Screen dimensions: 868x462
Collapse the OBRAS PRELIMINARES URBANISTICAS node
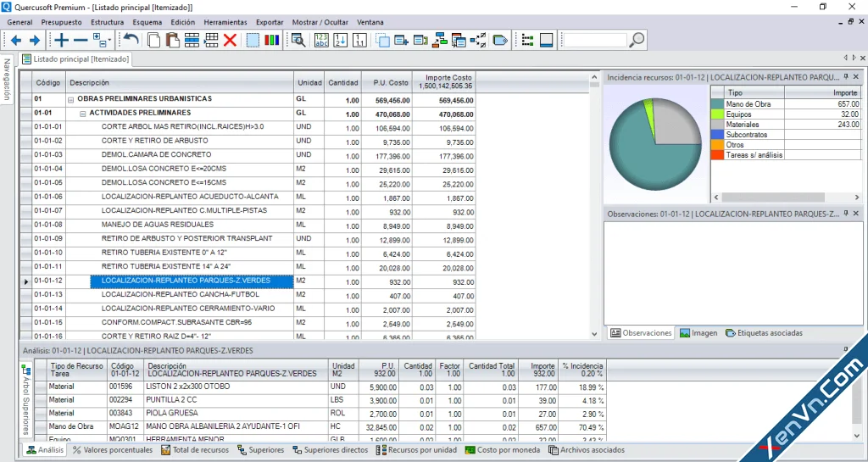(71, 100)
